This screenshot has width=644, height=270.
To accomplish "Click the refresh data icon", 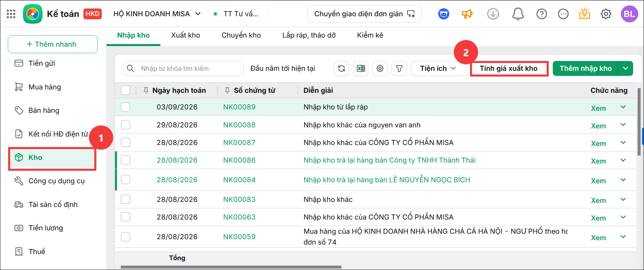I will (x=341, y=68).
